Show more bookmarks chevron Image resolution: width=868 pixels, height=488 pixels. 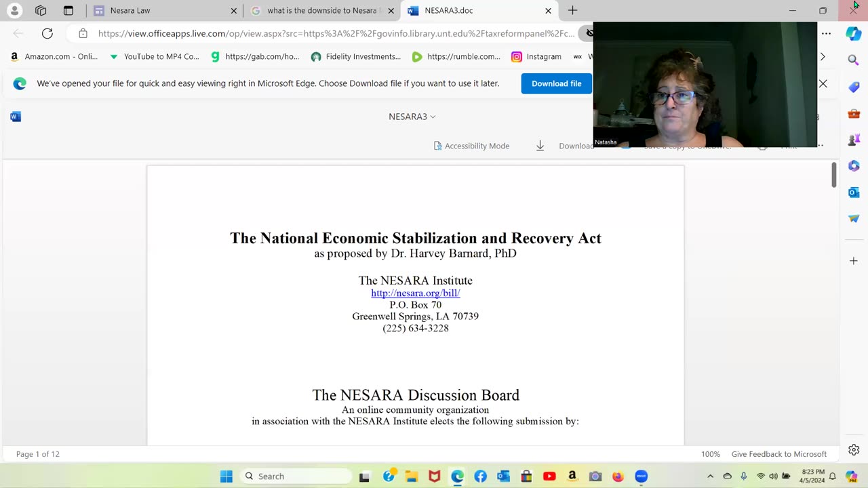[823, 56]
